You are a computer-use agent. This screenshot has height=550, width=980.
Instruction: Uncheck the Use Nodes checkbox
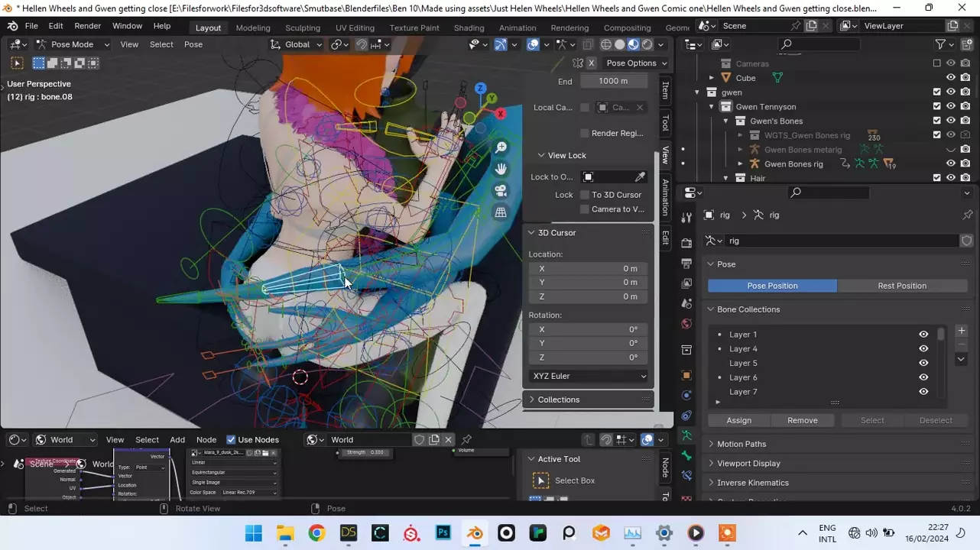(231, 440)
